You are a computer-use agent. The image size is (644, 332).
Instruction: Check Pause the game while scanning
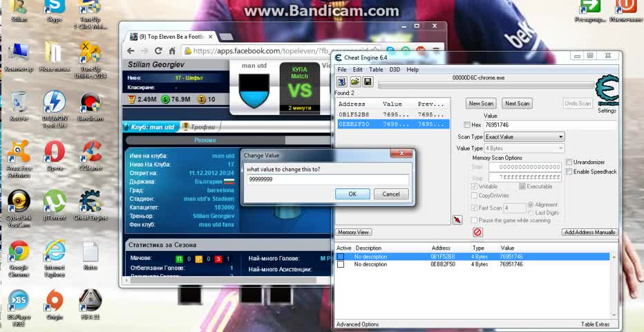click(x=475, y=220)
